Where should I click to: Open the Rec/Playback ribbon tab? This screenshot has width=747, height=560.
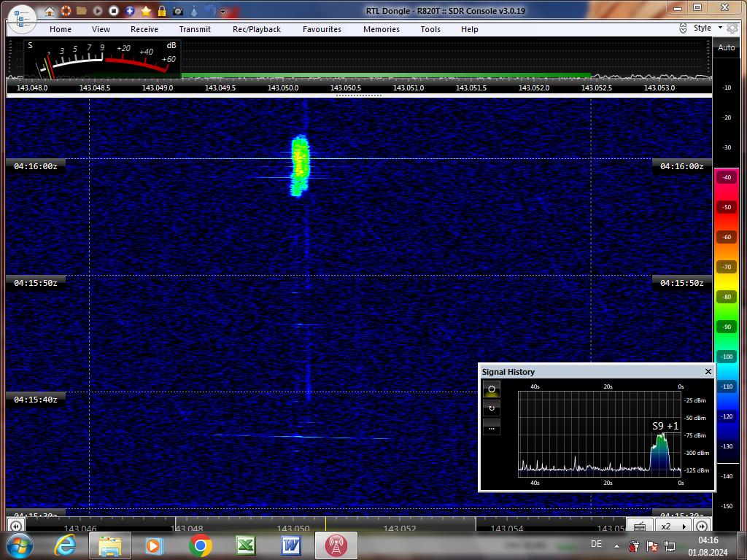pyautogui.click(x=257, y=29)
